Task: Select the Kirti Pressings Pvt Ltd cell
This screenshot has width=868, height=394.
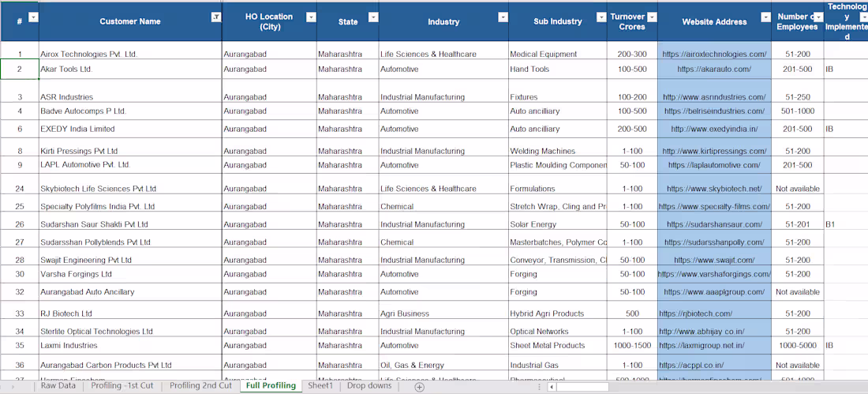Action: (130, 148)
